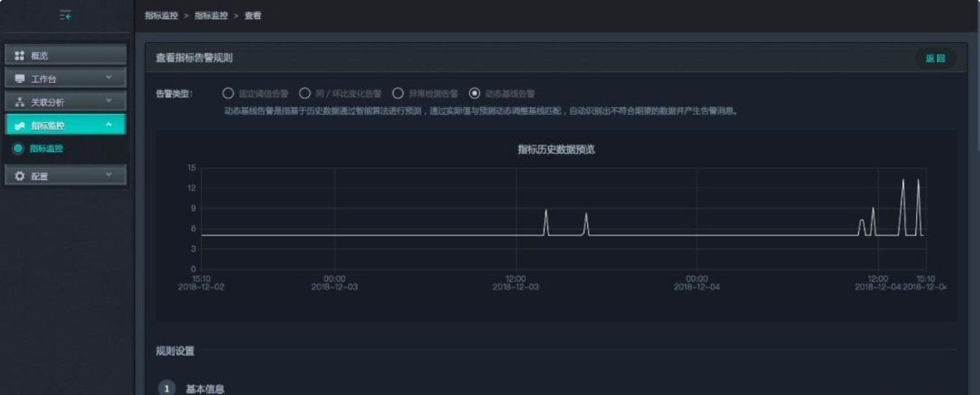The image size is (980, 395).
Task: Select the 固定阈值告警 radio button
Action: [x=228, y=94]
